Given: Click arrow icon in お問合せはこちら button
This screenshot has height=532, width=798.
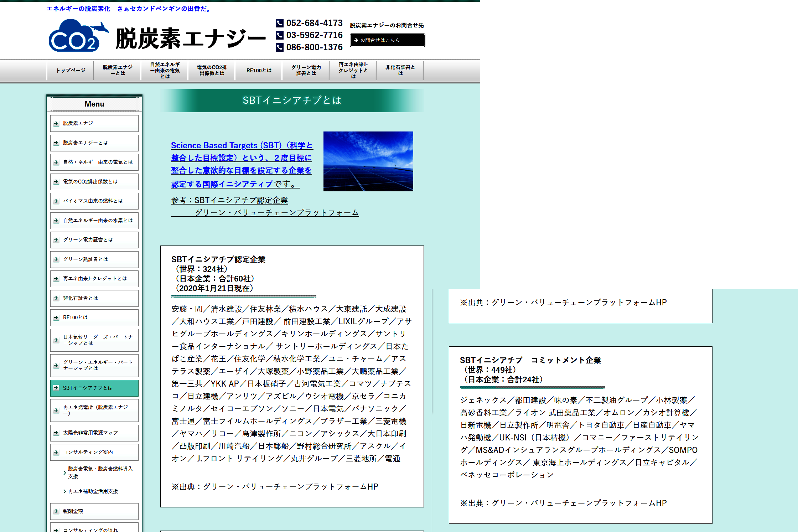Looking at the screenshot, I should point(356,40).
